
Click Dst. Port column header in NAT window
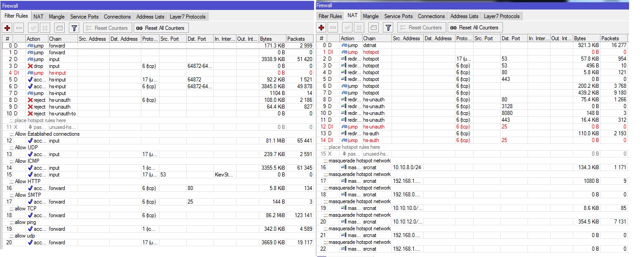point(514,38)
